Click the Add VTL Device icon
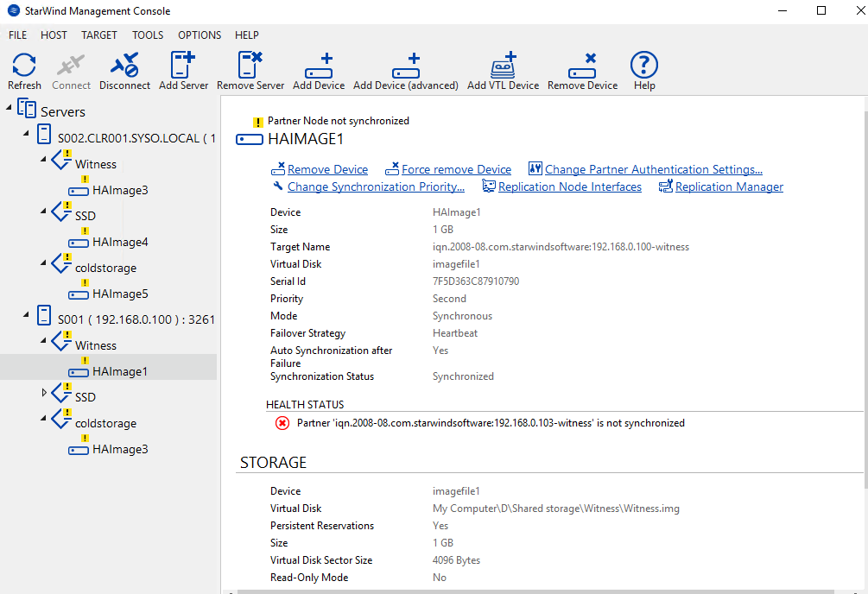The height and width of the screenshot is (594, 868). [x=504, y=66]
